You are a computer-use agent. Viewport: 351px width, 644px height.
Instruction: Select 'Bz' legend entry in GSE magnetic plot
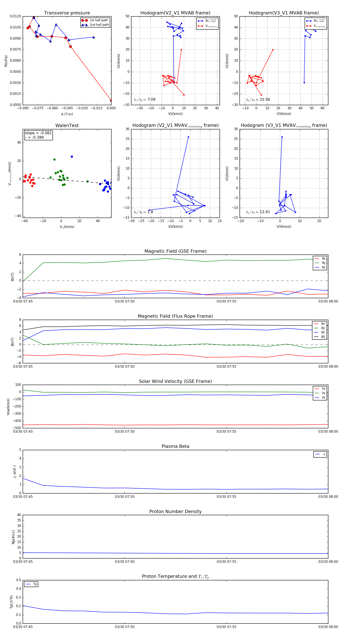[x=320, y=267]
